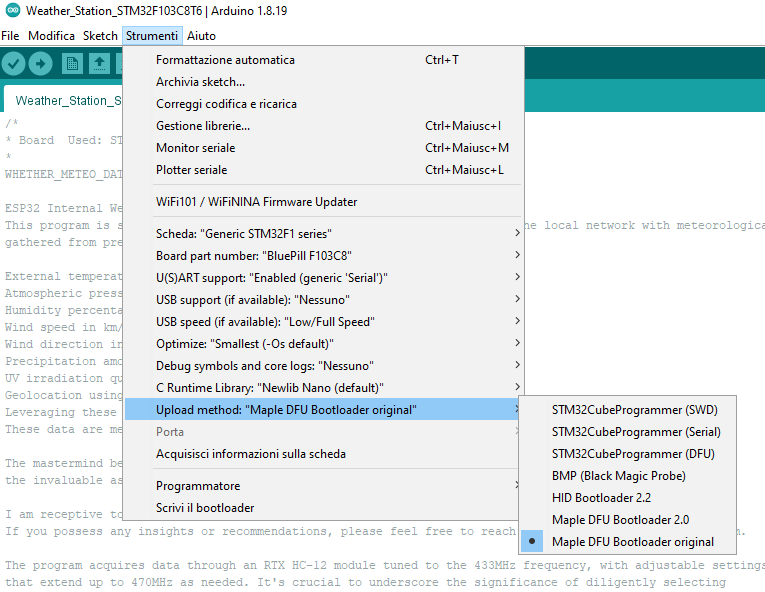This screenshot has height=592, width=765.
Task: Click the Open sketch up-arrow icon
Action: 99,63
